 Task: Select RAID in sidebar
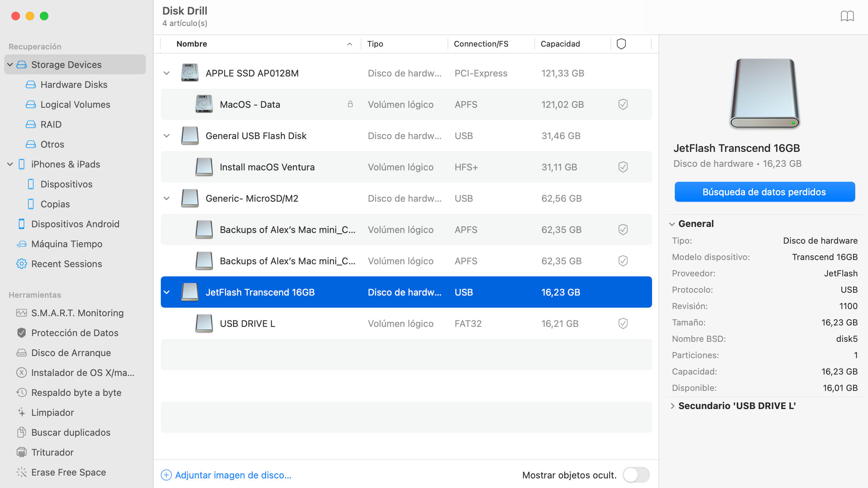point(51,124)
